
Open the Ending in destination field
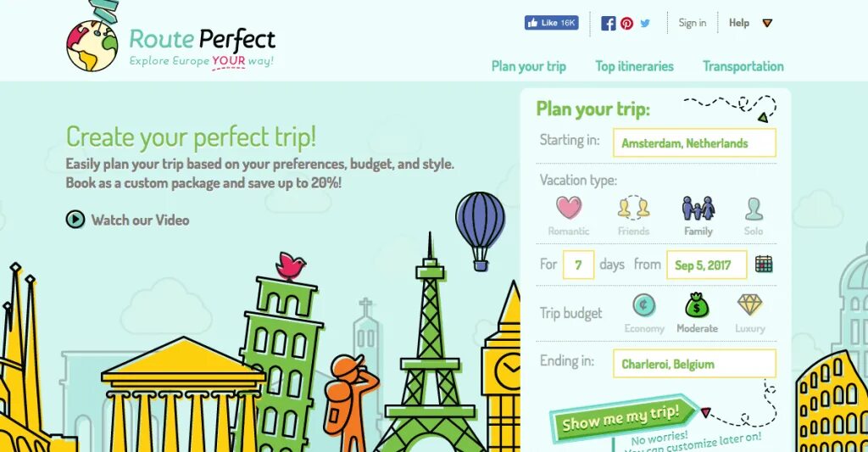point(694,364)
